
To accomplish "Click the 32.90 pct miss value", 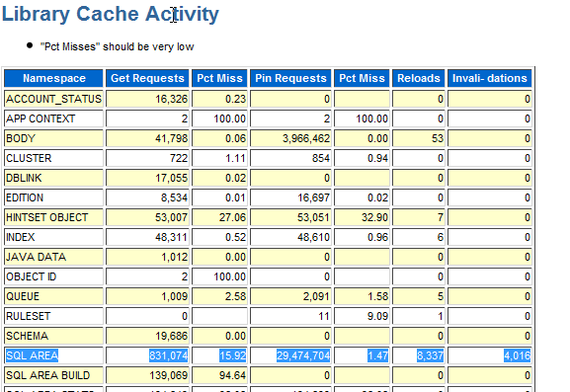I will pyautogui.click(x=374, y=217).
